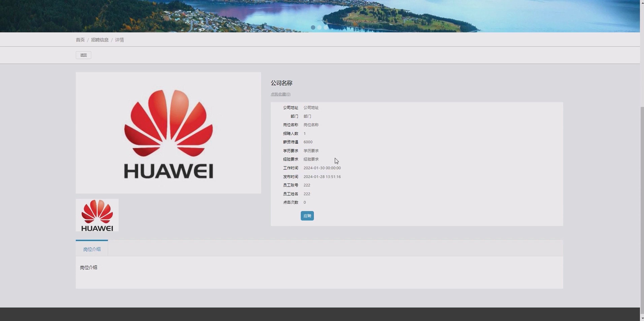This screenshot has width=644, height=321.
Task: Click the publish time 2024-01-28 13:51:16
Action: tap(322, 177)
